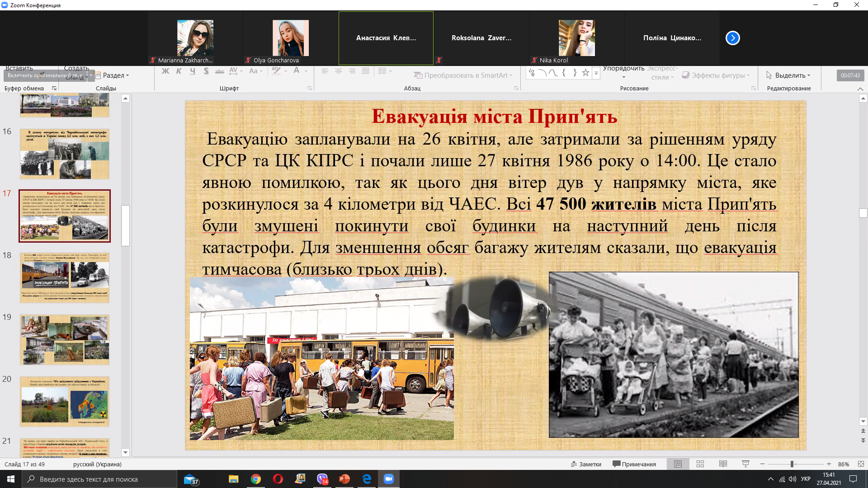Apply text shadow (S)
This screenshot has width=868, height=488.
click(x=206, y=71)
